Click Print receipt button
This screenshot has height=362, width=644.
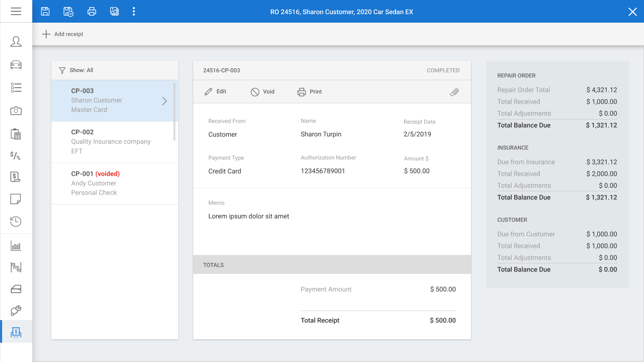coord(310,91)
